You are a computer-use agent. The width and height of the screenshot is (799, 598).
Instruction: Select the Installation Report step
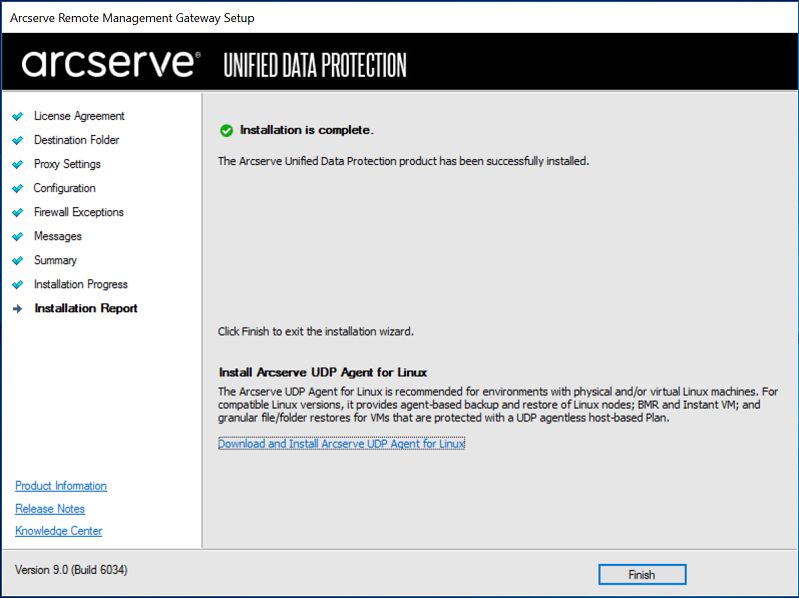86,308
